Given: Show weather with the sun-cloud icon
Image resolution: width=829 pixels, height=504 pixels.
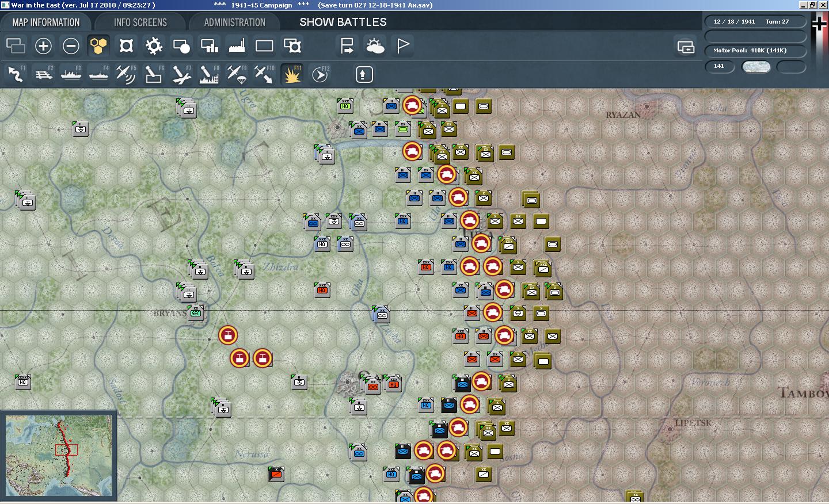Looking at the screenshot, I should tap(375, 45).
